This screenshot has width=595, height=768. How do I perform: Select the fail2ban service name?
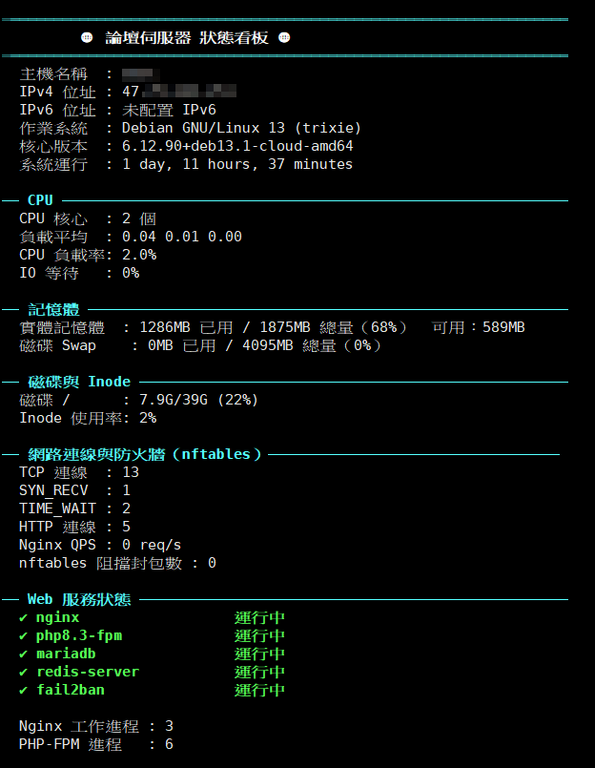[x=71, y=690]
